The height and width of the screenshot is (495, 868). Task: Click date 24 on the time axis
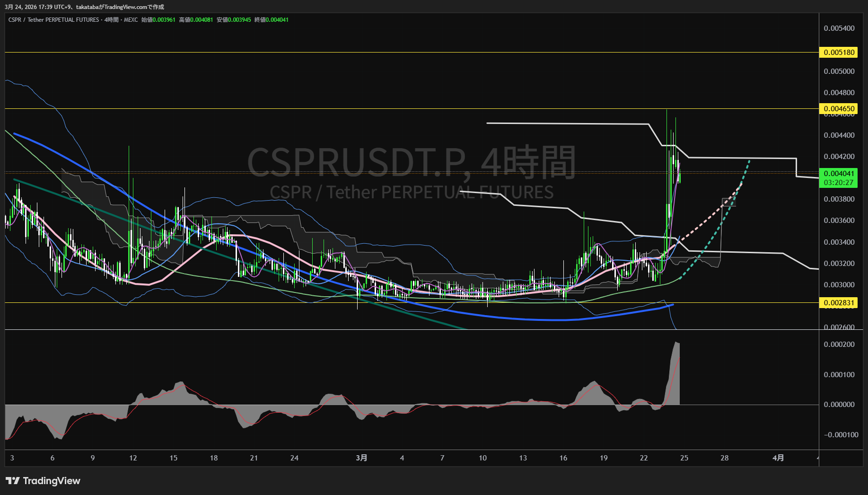pos(294,458)
